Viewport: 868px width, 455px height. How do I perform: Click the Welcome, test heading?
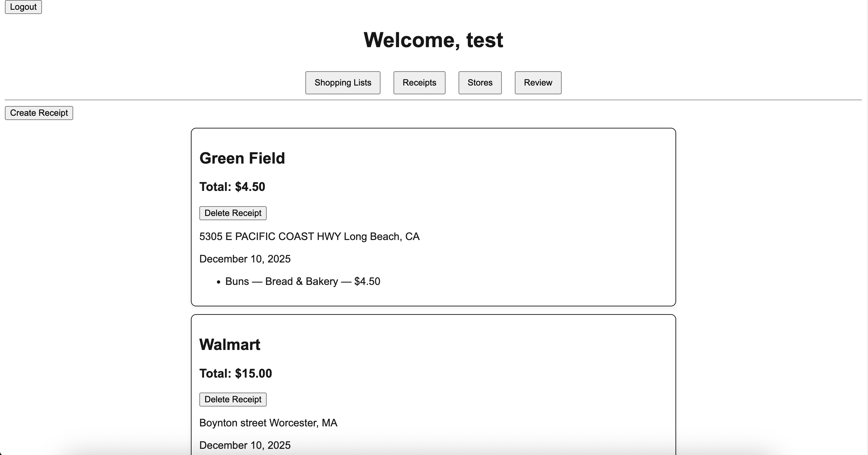coord(433,40)
